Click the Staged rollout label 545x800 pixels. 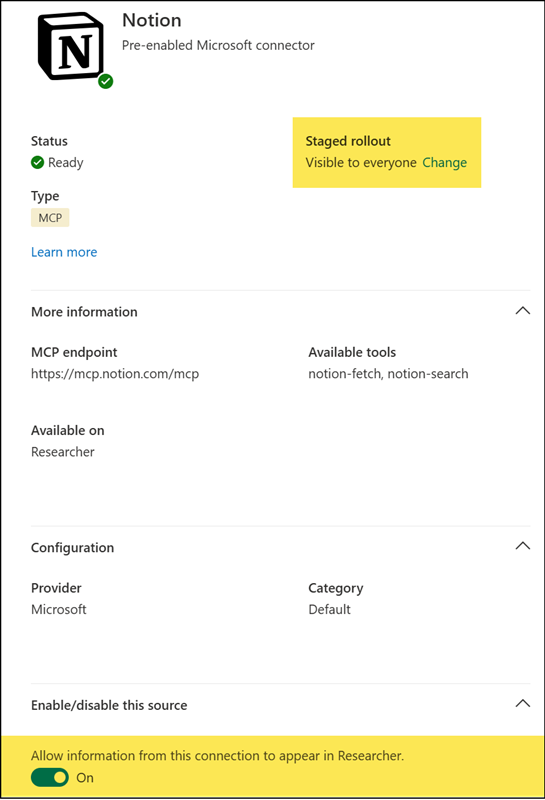pyautogui.click(x=348, y=141)
